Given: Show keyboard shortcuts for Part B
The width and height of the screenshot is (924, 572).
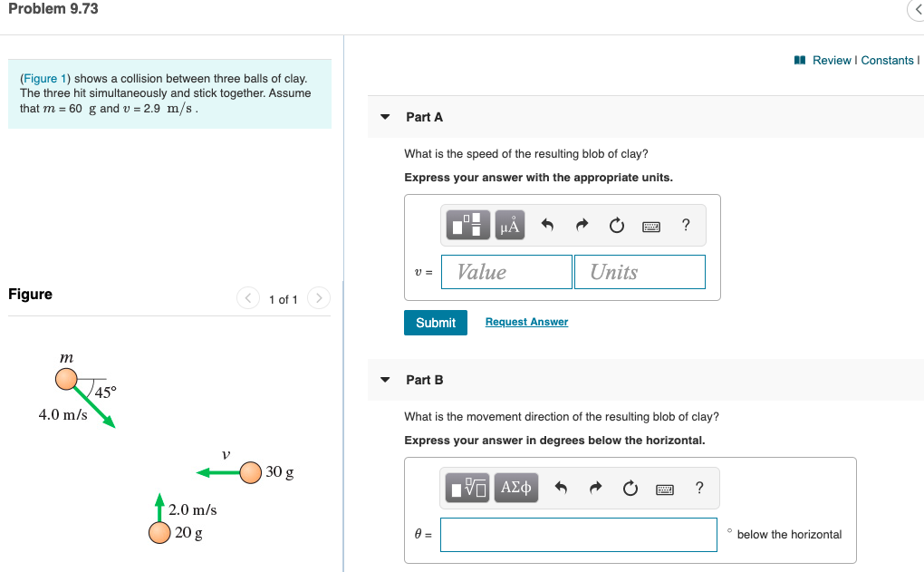Looking at the screenshot, I should click(x=665, y=490).
